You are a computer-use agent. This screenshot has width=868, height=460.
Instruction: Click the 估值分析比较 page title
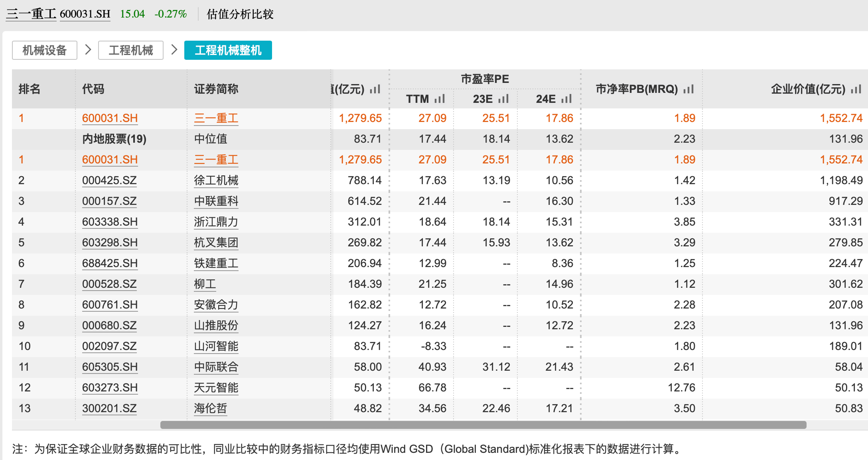pyautogui.click(x=240, y=14)
